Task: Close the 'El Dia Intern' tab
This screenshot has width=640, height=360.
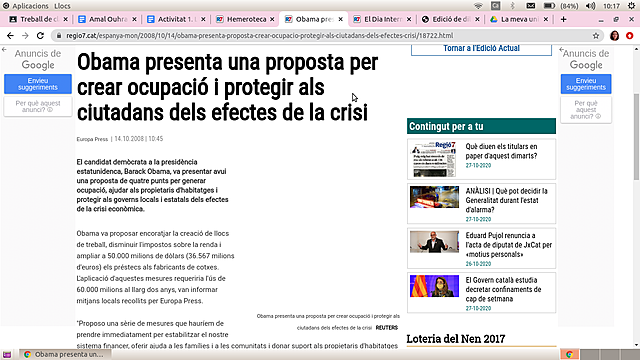Action: 409,19
